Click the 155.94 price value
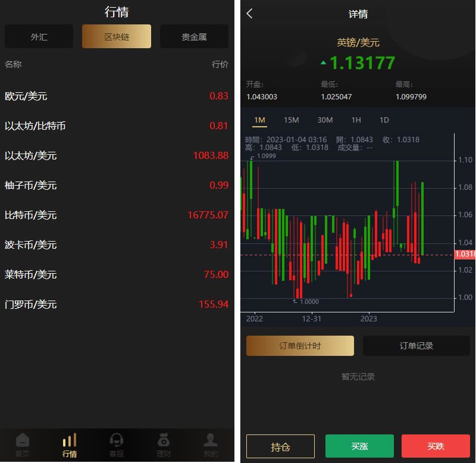The width and height of the screenshot is (476, 463). click(x=214, y=304)
